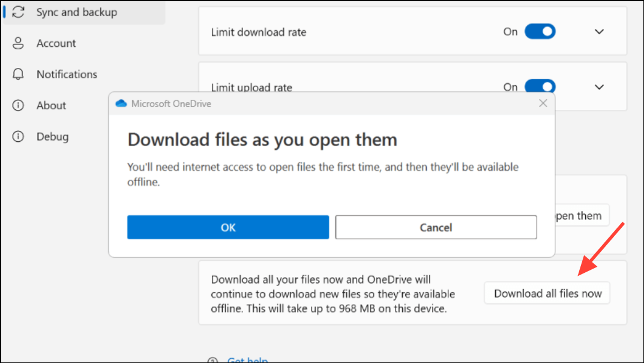
Task: Expand the Limit upload rate section chevron
Action: 599,87
